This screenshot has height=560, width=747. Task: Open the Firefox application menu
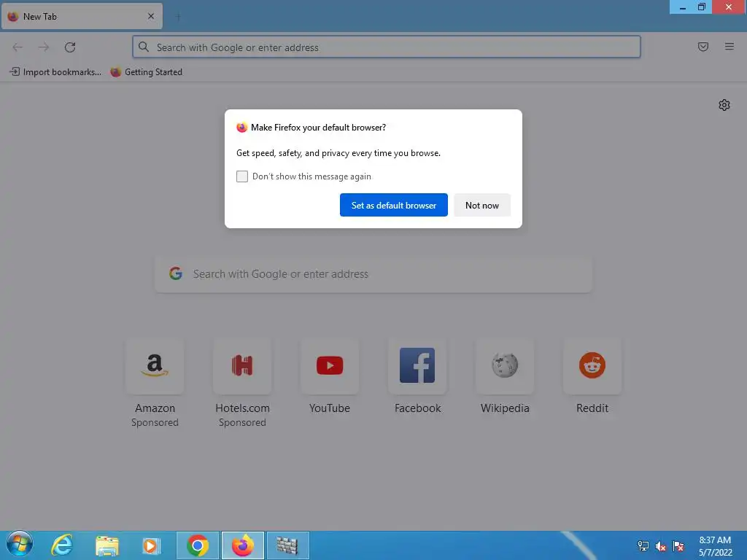pyautogui.click(x=729, y=47)
